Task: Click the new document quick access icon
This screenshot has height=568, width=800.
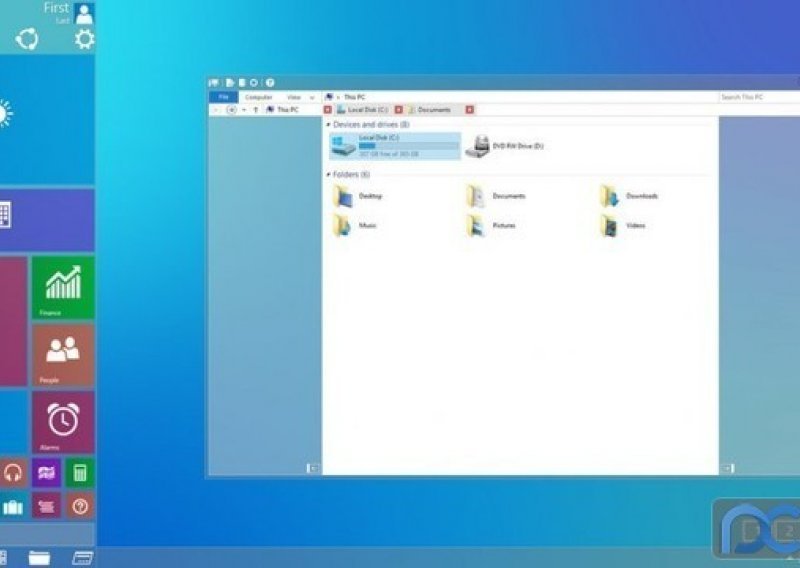Action: [x=230, y=82]
